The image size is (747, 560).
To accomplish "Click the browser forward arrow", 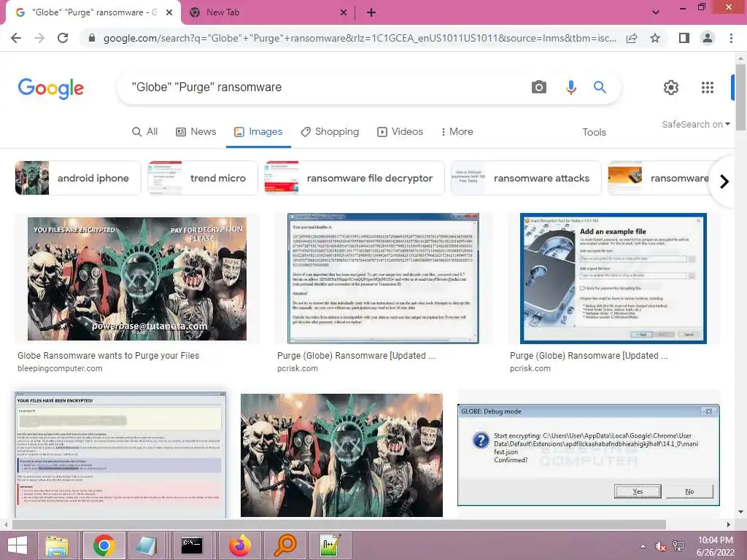I will [x=39, y=38].
